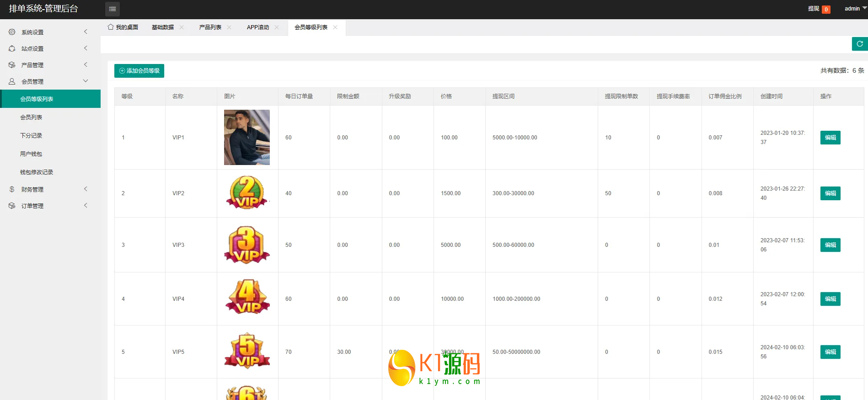Click the VIP2 badge image
Image resolution: width=868 pixels, height=400 pixels.
247,192
